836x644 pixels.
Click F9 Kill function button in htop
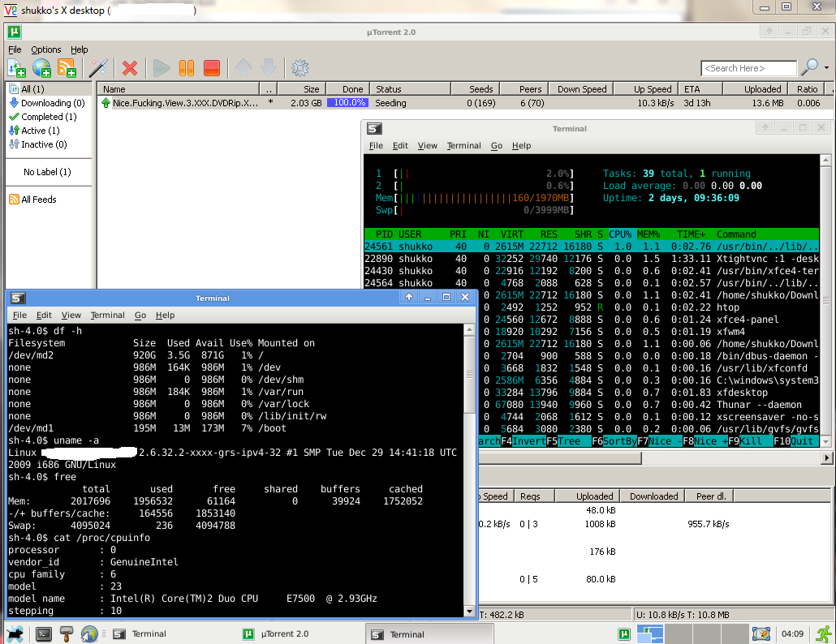coord(750,441)
